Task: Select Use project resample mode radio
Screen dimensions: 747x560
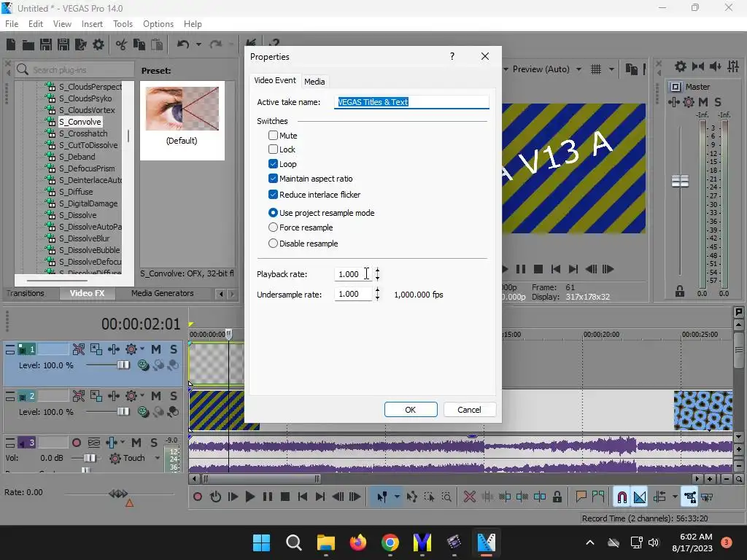Action: [273, 213]
